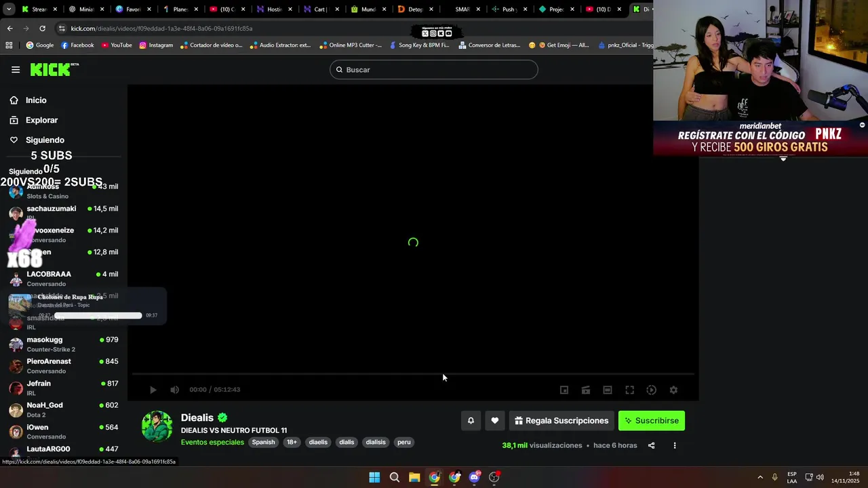This screenshot has height=488, width=868.
Task: Open the Kick hamburger menu
Action: coord(16,70)
